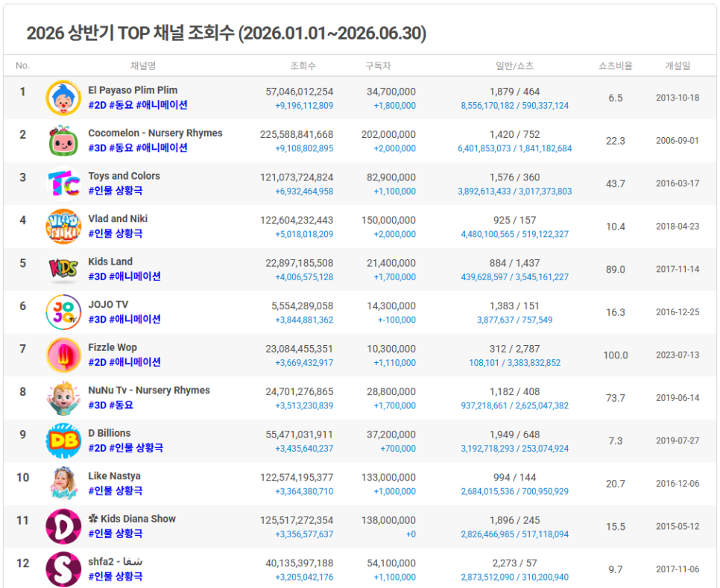The image size is (720, 588).
Task: Open El Payaso Plim Plim channel name
Action: (x=133, y=90)
